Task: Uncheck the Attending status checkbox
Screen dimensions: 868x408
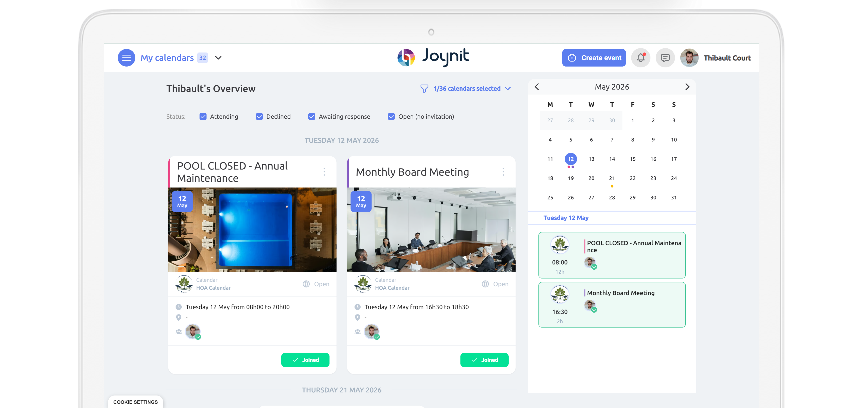Action: click(x=203, y=117)
